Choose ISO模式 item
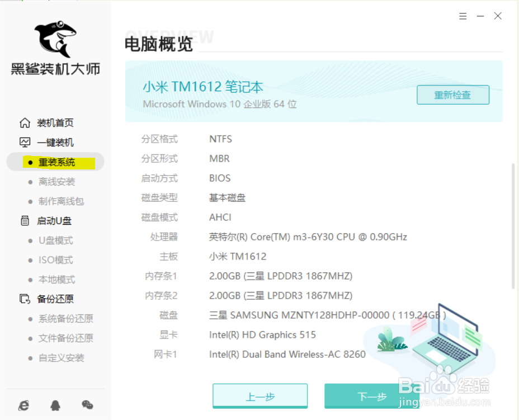 [55, 260]
